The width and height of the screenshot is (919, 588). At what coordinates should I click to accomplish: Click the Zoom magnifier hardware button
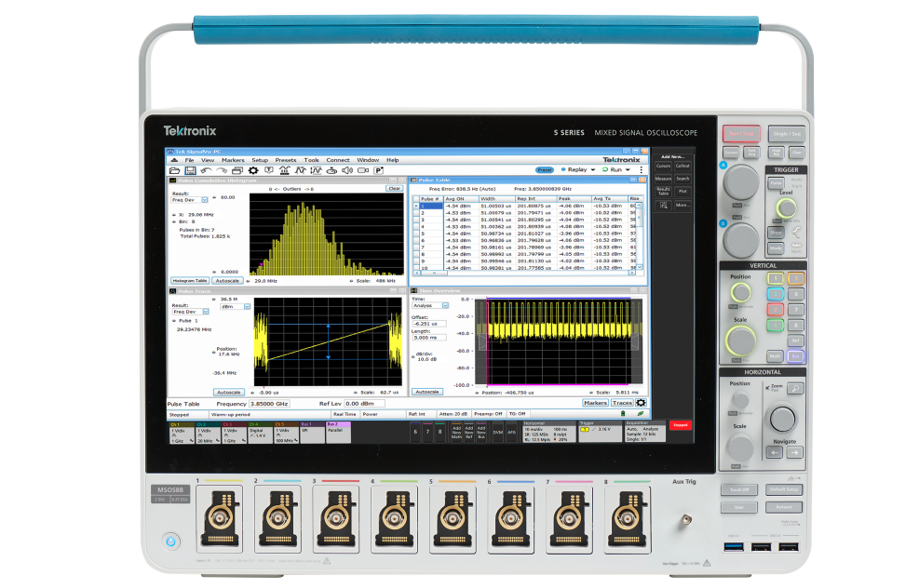(795, 388)
